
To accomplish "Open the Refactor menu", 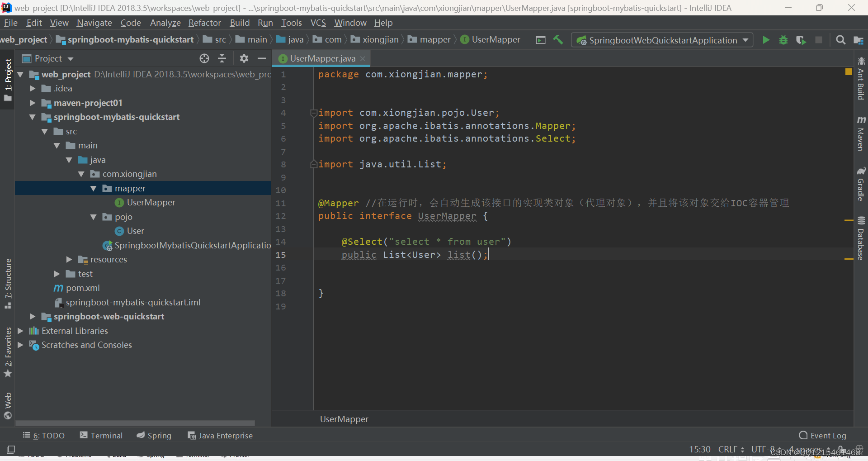I will point(204,23).
